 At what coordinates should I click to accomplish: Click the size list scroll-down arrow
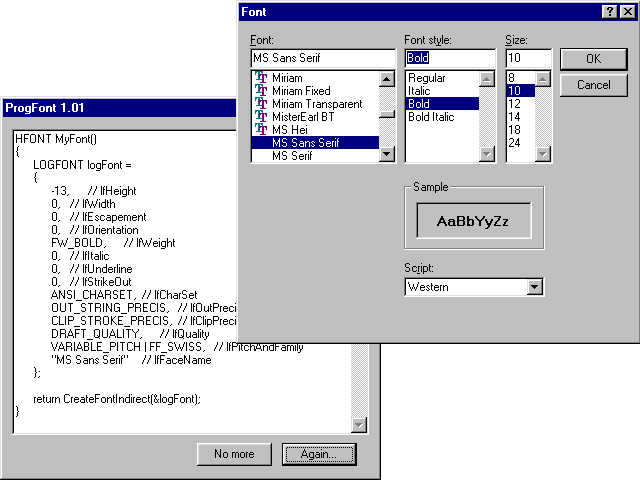pyautogui.click(x=543, y=154)
